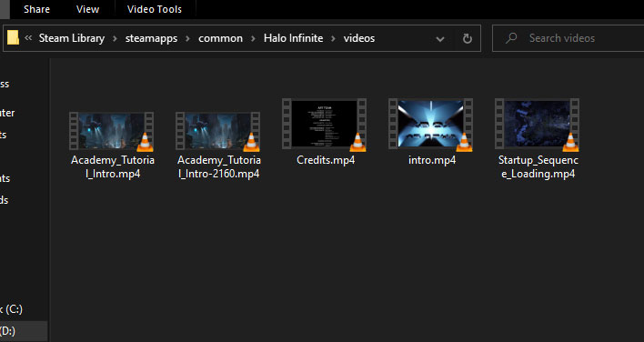Expand chevron after Halo Infinite breadcrumb
644x342 pixels.
pyautogui.click(x=334, y=38)
